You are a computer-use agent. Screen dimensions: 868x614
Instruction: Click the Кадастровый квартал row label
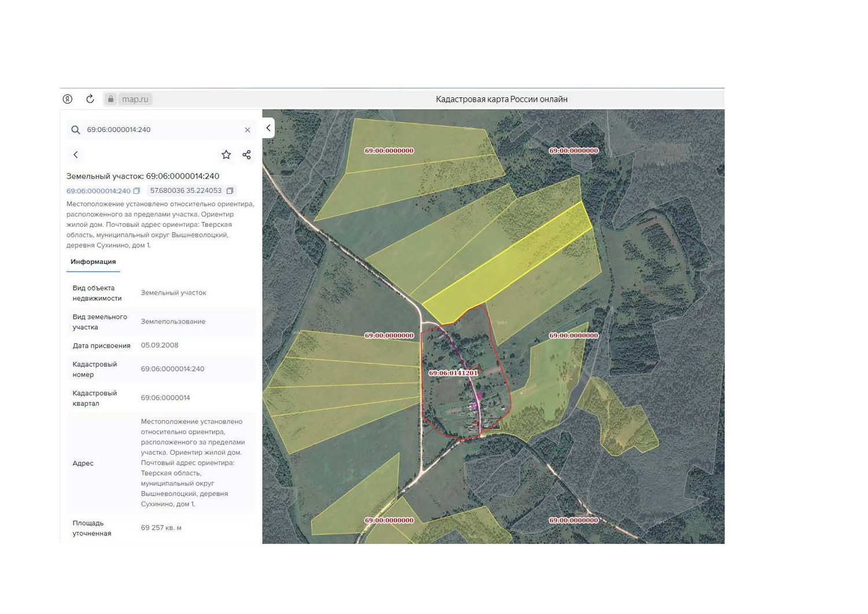coord(94,398)
